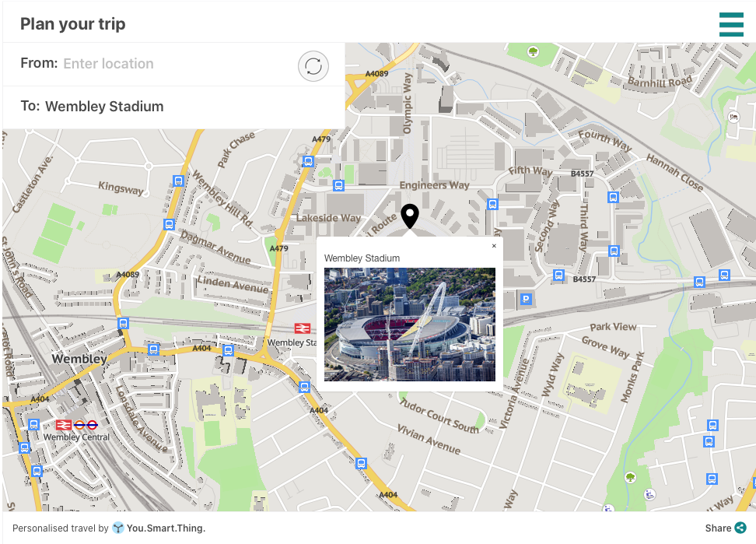756x544 pixels.
Task: Click bus stop by Dagmar Avenue
Action: (169, 224)
